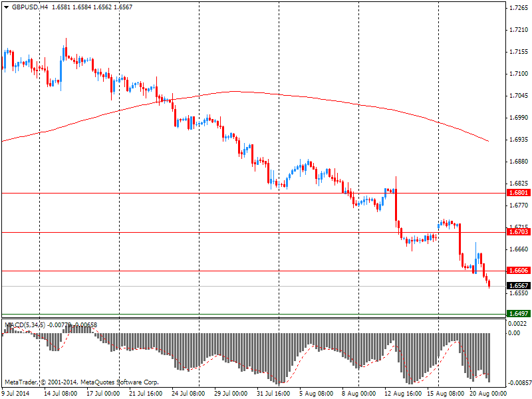Click the 12 Aug 16:00 time label
This screenshot has width=532, height=399.
pyautogui.click(x=403, y=394)
